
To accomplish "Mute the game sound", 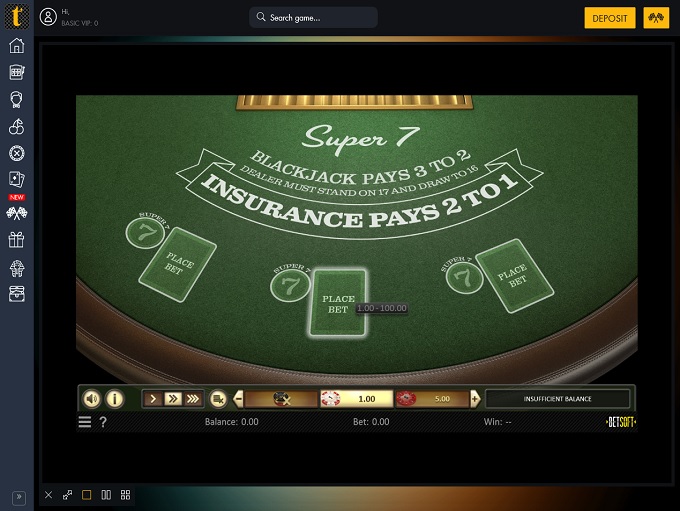I will coord(92,399).
